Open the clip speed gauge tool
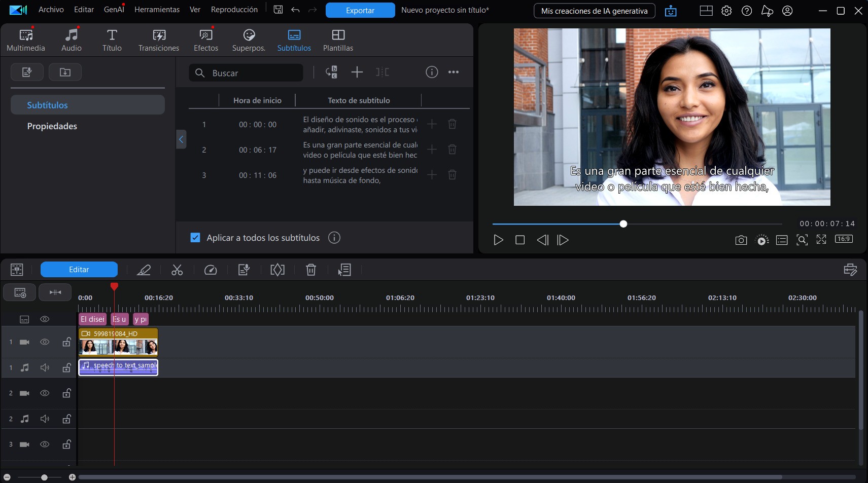The width and height of the screenshot is (868, 483). point(211,270)
